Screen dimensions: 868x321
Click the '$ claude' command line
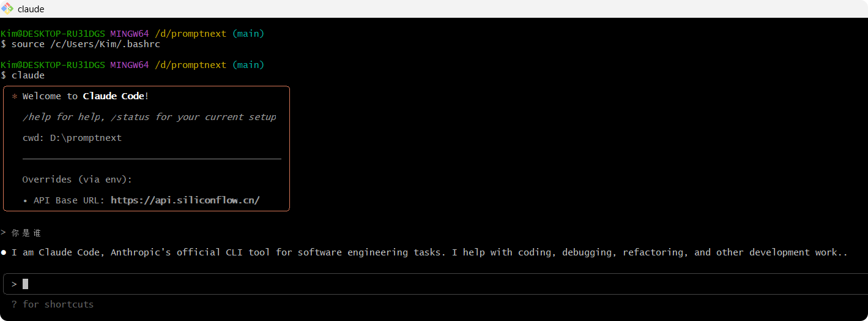pos(23,75)
